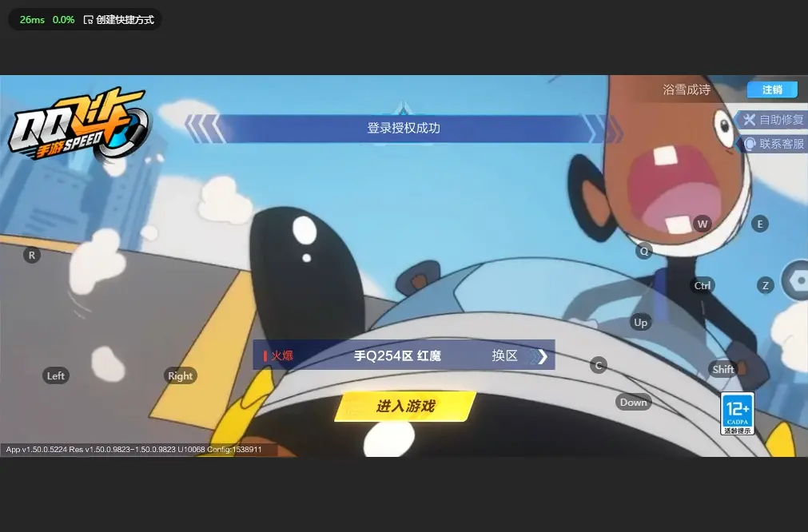The width and height of the screenshot is (808, 532).
Task: Click the 浴雪成诗 username
Action: click(x=687, y=89)
